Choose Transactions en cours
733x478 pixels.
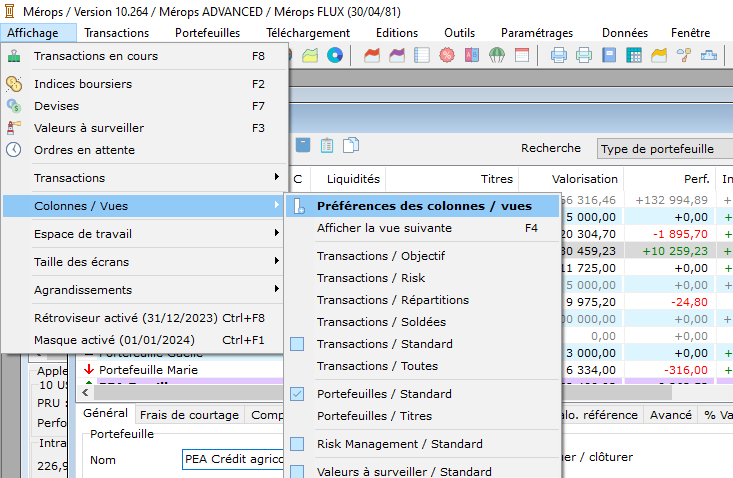coord(144,56)
